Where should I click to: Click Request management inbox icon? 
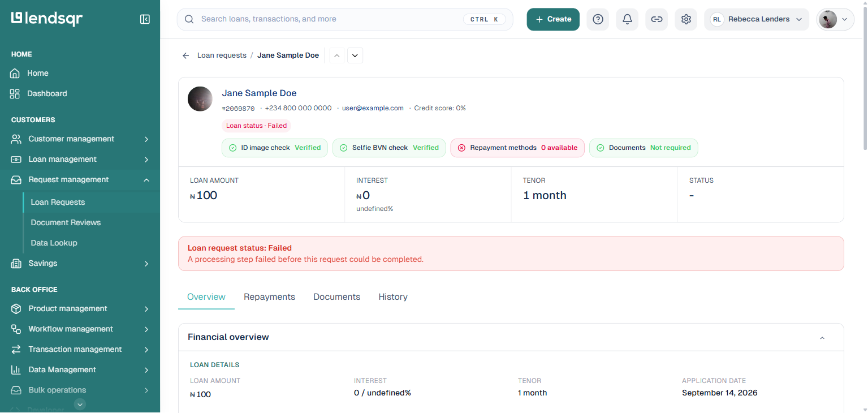[x=16, y=180]
